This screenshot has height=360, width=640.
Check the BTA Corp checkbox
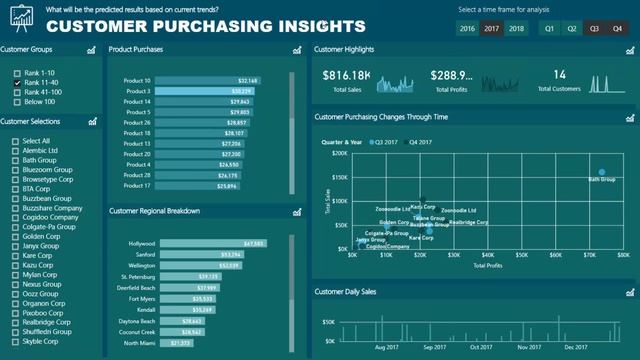16,189
